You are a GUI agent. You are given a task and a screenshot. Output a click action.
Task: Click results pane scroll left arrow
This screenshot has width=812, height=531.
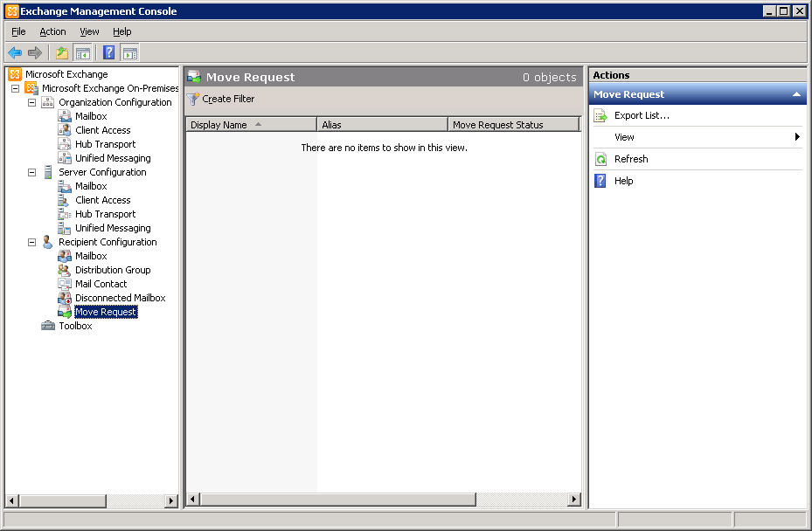click(x=193, y=500)
